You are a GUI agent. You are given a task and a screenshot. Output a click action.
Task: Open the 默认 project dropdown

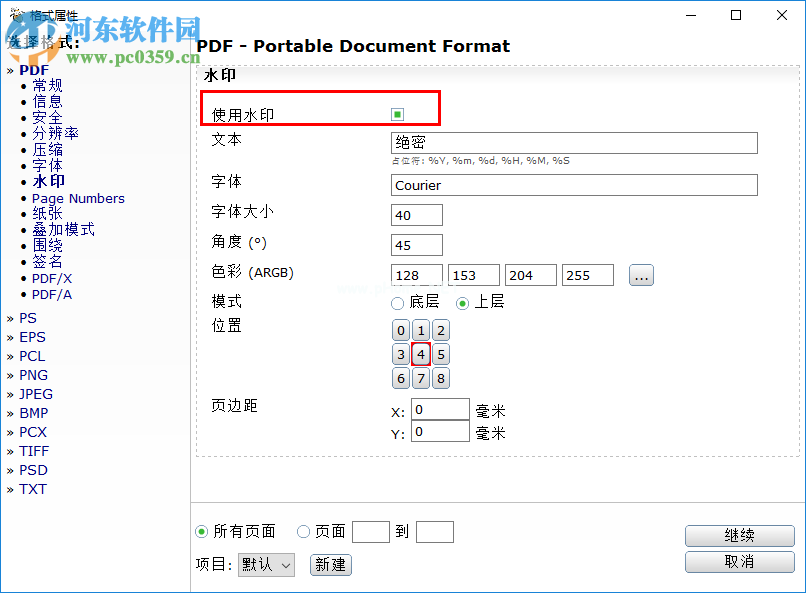pyautogui.click(x=265, y=565)
